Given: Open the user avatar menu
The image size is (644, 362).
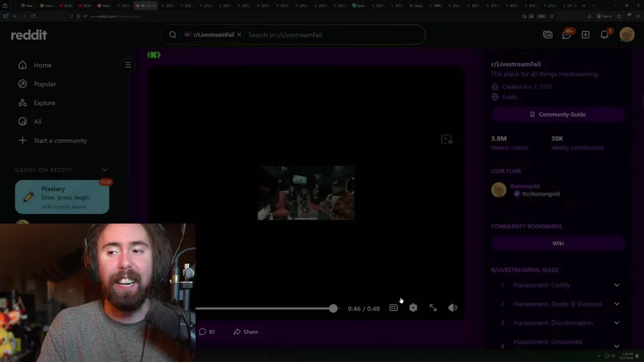Looking at the screenshot, I should (x=627, y=35).
